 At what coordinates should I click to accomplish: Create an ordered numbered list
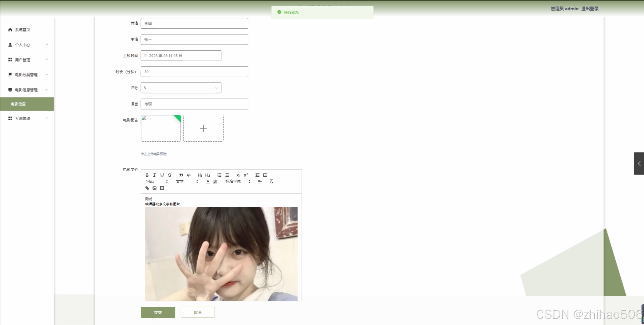(219, 175)
